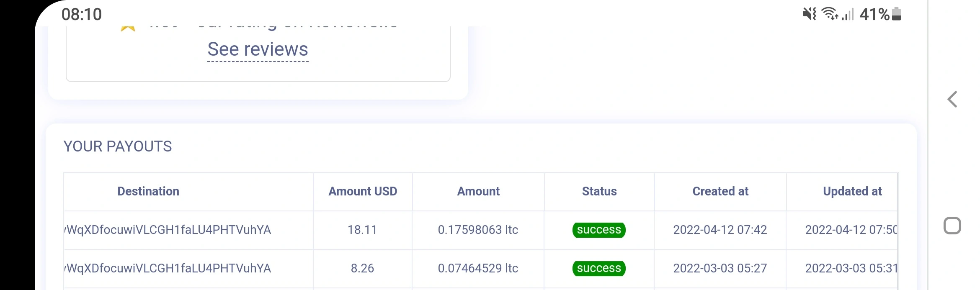This screenshot has height=290, width=980.
Task: Click success badge for 18.11 payout
Action: 599,230
